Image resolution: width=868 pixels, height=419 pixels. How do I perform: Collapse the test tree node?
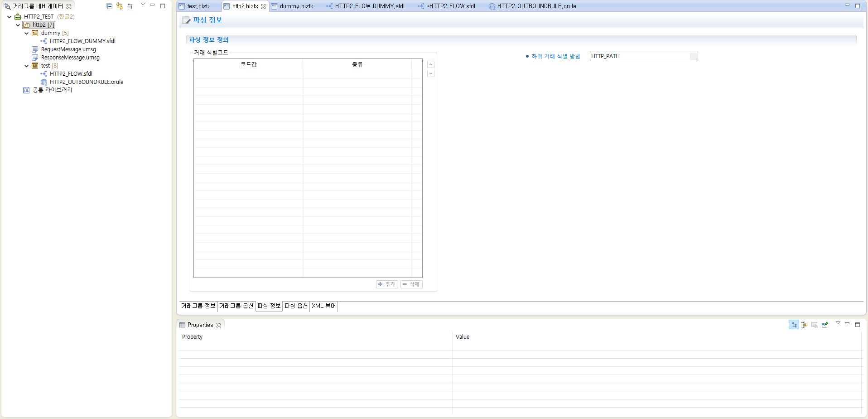point(26,66)
